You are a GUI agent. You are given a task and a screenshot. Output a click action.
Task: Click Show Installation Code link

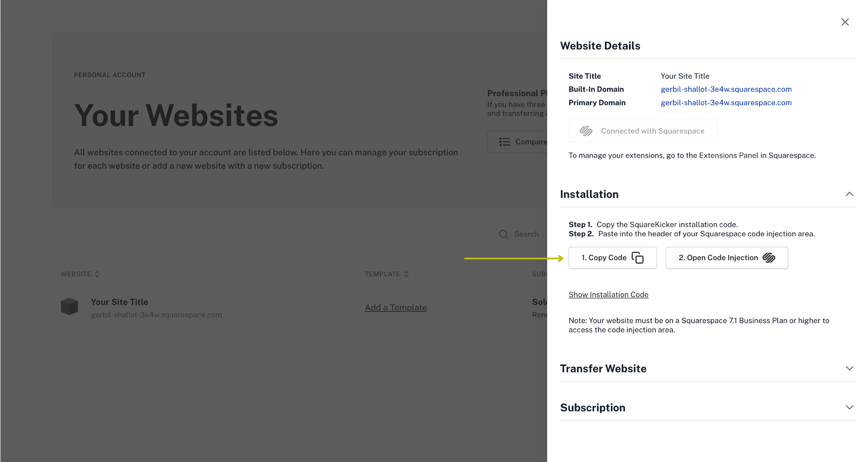point(608,294)
